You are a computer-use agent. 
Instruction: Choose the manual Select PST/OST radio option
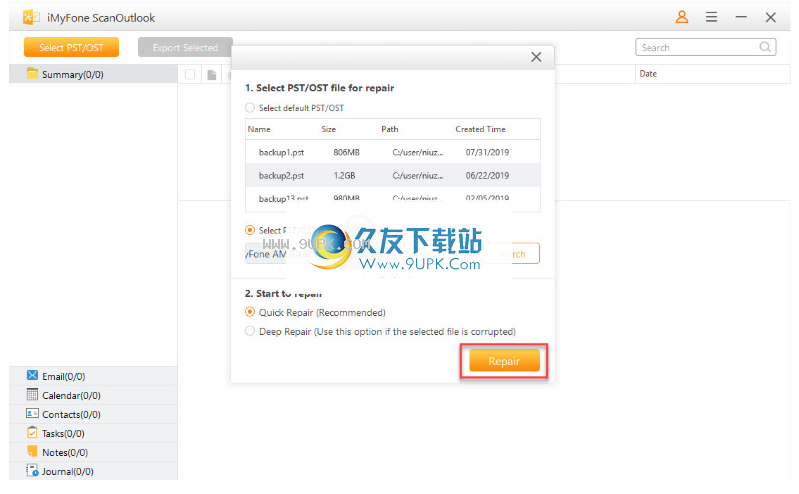250,230
